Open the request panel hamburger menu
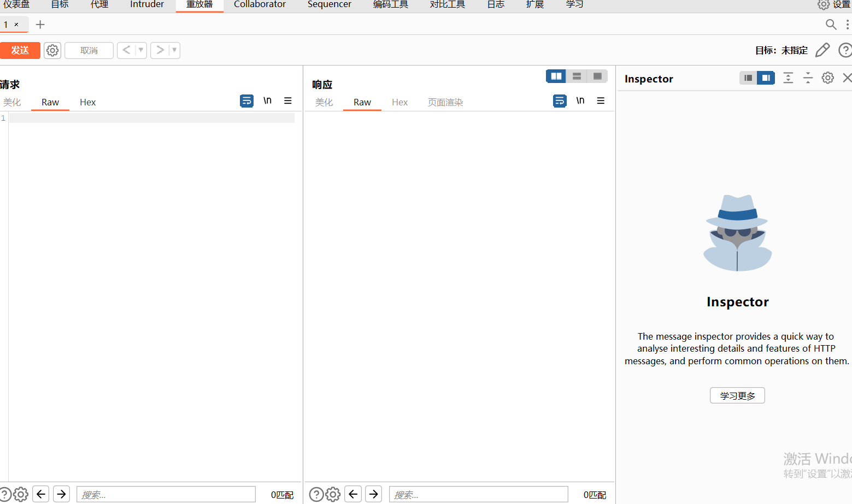Viewport: 852px width, 504px height. [288, 100]
